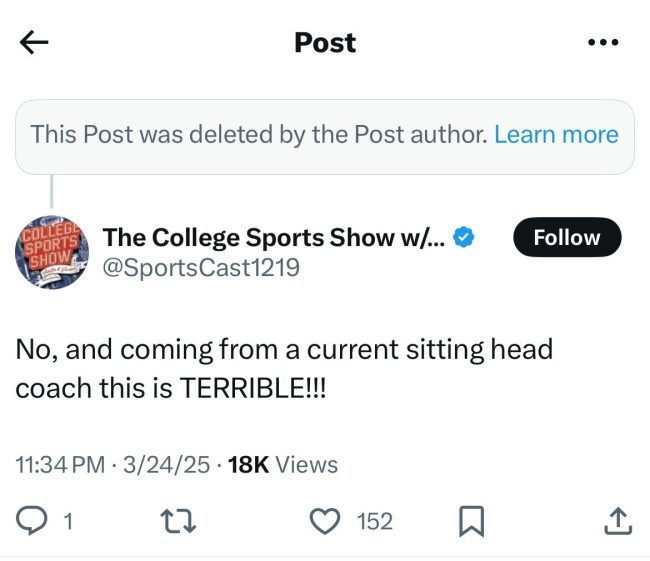Share the post via the share icon

tap(617, 520)
